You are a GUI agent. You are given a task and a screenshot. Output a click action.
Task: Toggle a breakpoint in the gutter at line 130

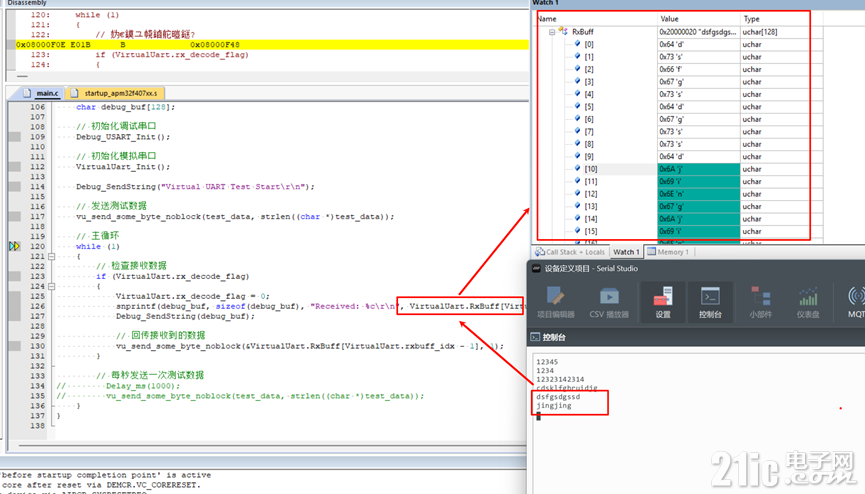pos(15,346)
